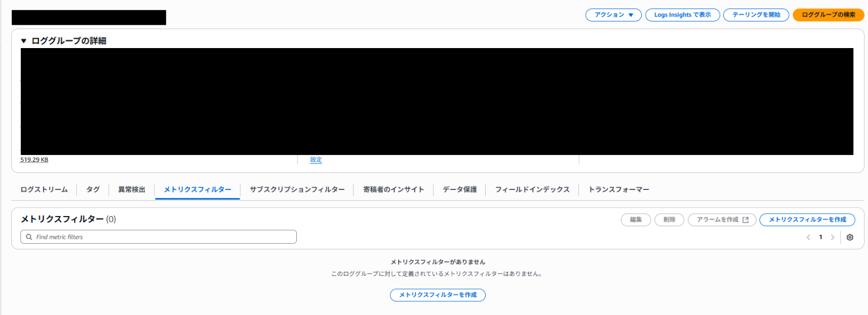
Task: Click the Logs Insights で表示 button
Action: click(682, 15)
